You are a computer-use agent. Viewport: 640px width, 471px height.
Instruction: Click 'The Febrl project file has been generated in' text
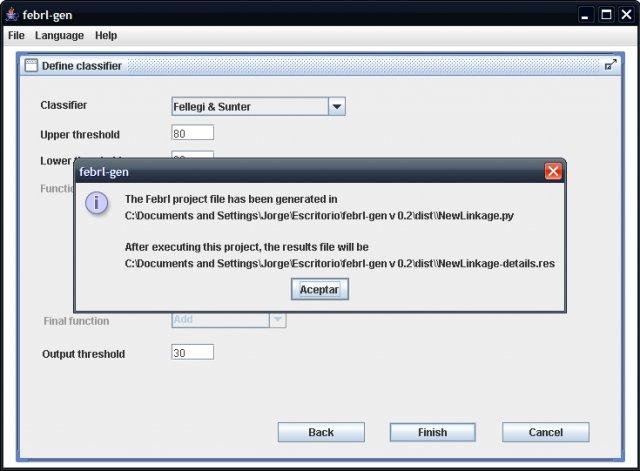point(231,199)
